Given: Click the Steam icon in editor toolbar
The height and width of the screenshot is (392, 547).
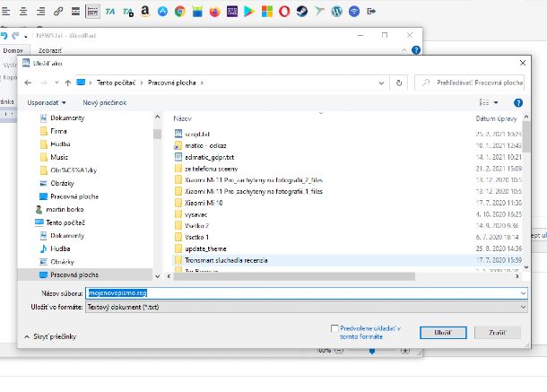Looking at the screenshot, I should [302, 12].
